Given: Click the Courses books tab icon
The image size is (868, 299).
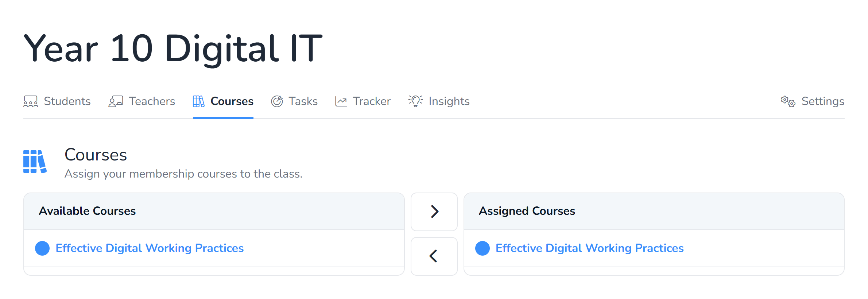Looking at the screenshot, I should pyautogui.click(x=199, y=101).
